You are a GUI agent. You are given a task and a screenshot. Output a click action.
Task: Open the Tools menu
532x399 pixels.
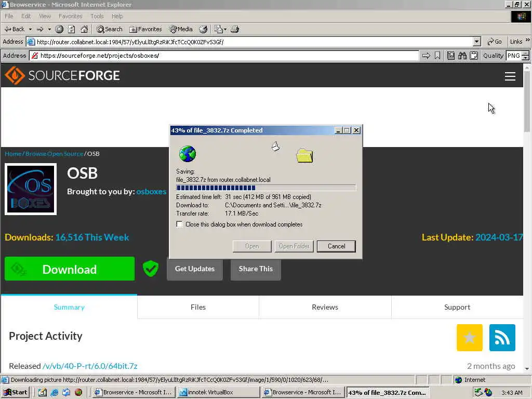(97, 16)
